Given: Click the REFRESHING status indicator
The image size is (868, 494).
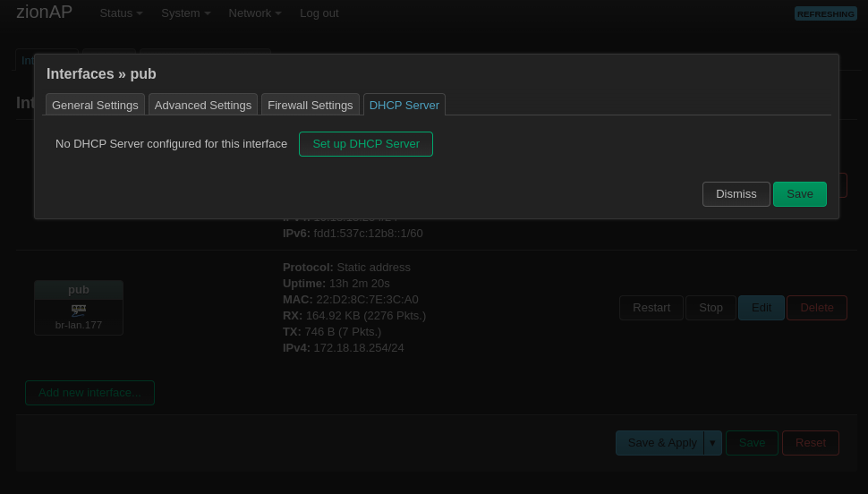Looking at the screenshot, I should (825, 13).
